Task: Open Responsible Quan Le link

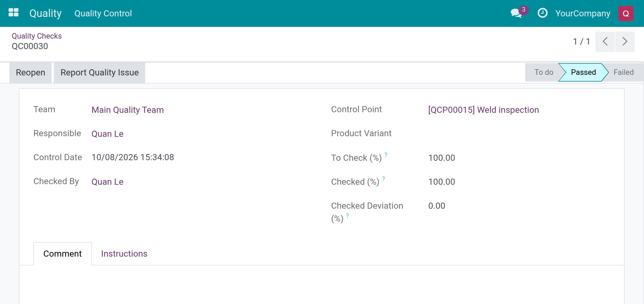Action: [x=107, y=134]
